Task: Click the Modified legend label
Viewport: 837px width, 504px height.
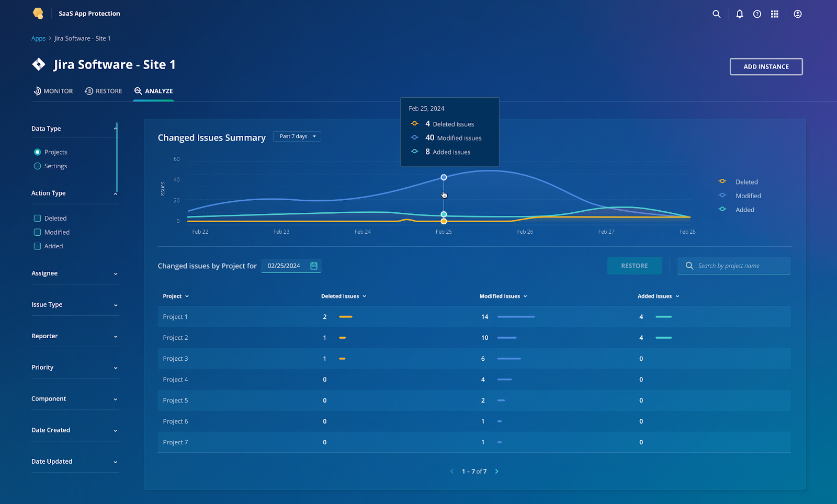Action: 748,196
